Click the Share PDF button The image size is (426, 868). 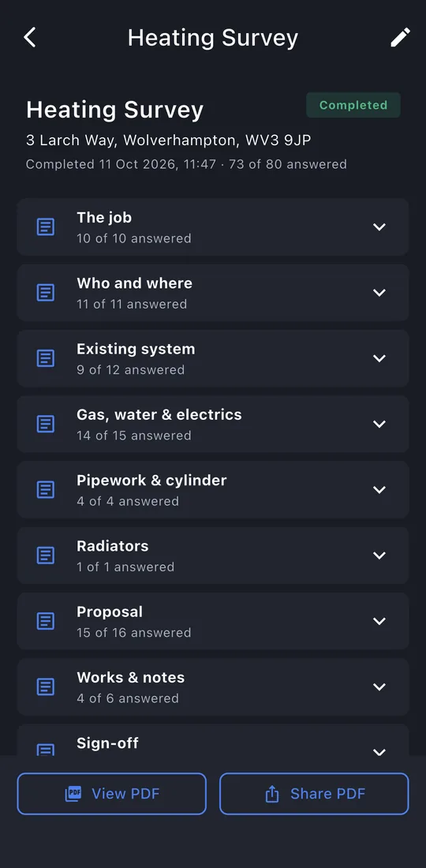[x=314, y=794]
